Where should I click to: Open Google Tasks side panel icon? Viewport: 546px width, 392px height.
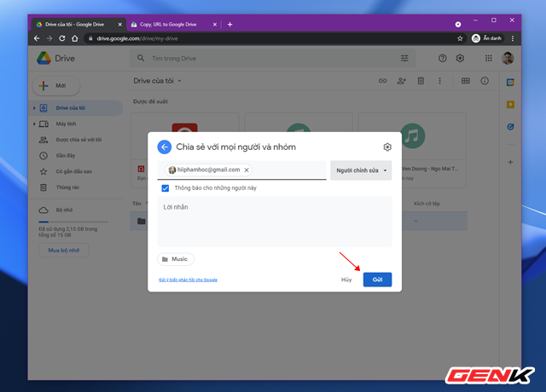510,127
